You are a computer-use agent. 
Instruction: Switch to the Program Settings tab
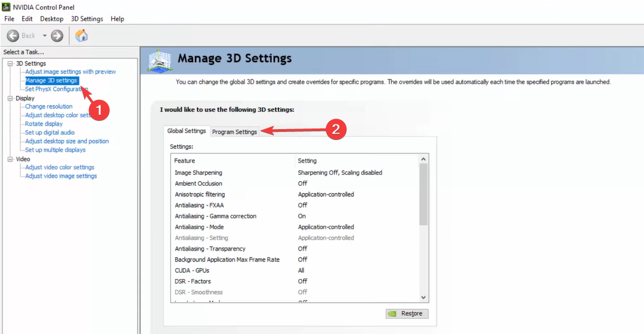click(x=235, y=131)
